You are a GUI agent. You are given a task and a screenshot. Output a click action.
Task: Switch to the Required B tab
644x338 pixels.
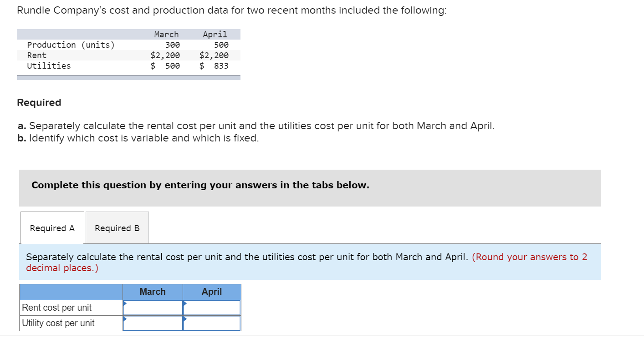click(x=117, y=227)
